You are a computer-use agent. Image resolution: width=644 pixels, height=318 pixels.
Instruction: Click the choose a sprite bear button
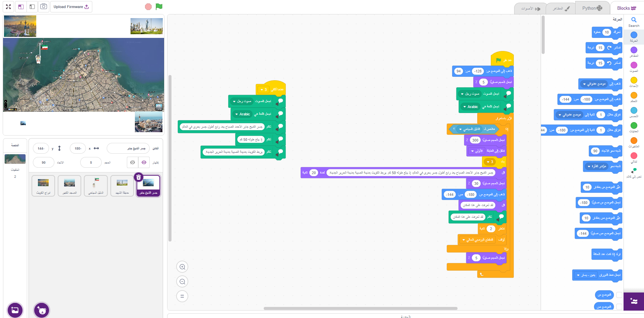tap(42, 310)
